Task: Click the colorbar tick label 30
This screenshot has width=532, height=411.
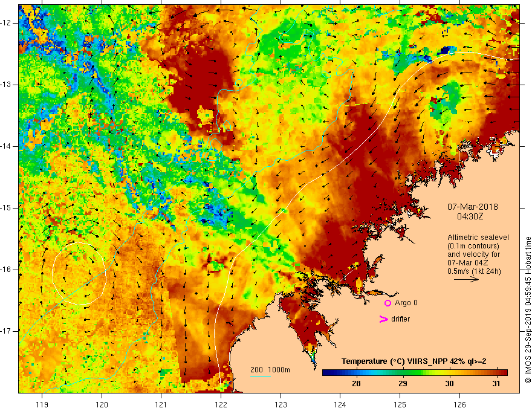Action: (x=449, y=384)
